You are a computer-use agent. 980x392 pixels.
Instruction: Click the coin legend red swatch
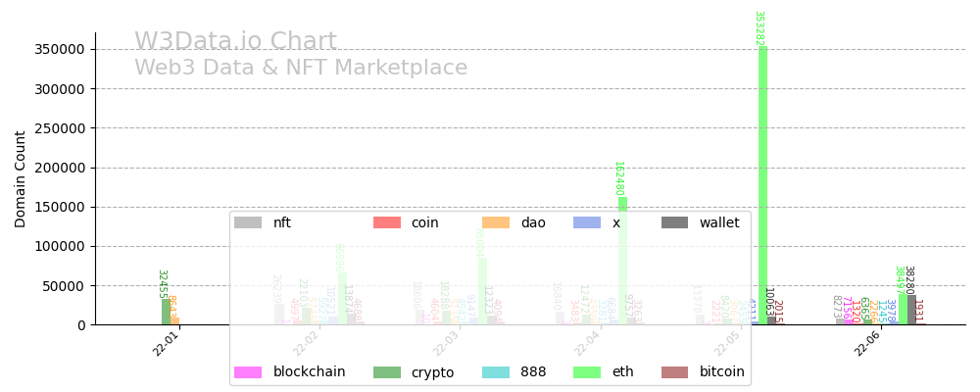387,222
